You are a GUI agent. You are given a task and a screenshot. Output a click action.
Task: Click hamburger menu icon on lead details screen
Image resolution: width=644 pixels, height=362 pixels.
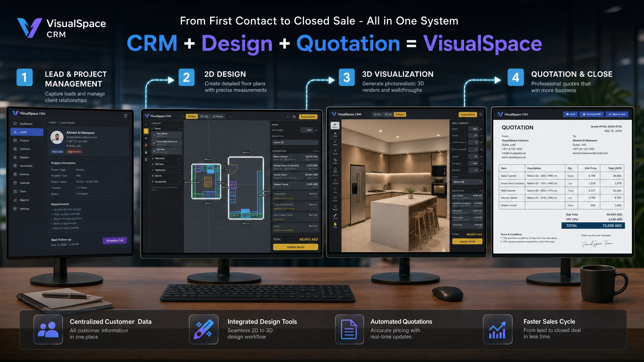pos(125,116)
